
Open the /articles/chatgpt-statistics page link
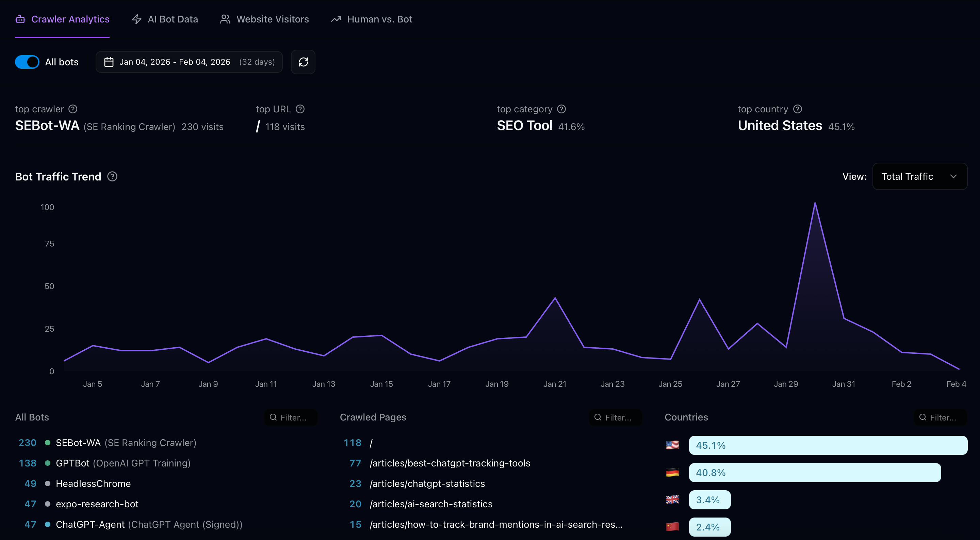tap(427, 483)
